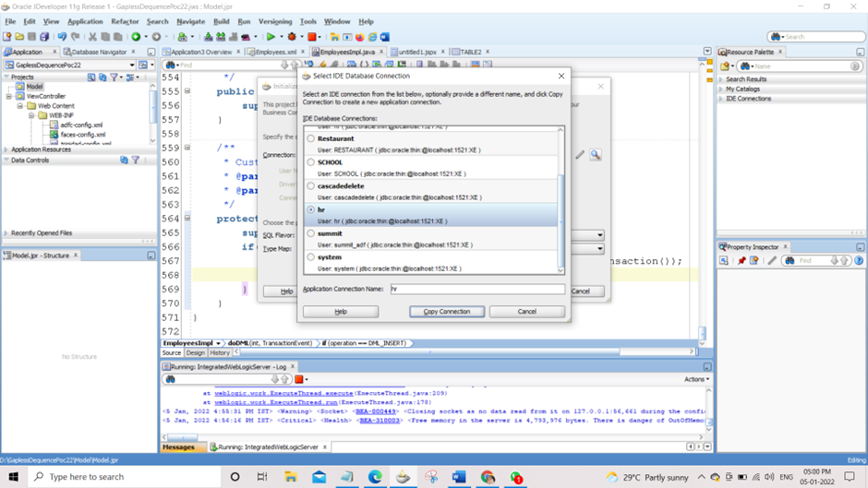Expand the Application Resources section

[6, 149]
